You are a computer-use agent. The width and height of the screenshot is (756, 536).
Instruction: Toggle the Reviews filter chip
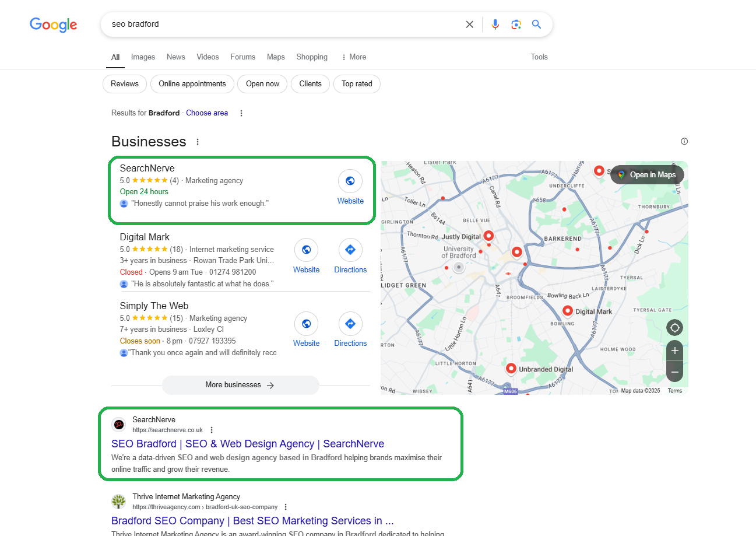point(125,84)
